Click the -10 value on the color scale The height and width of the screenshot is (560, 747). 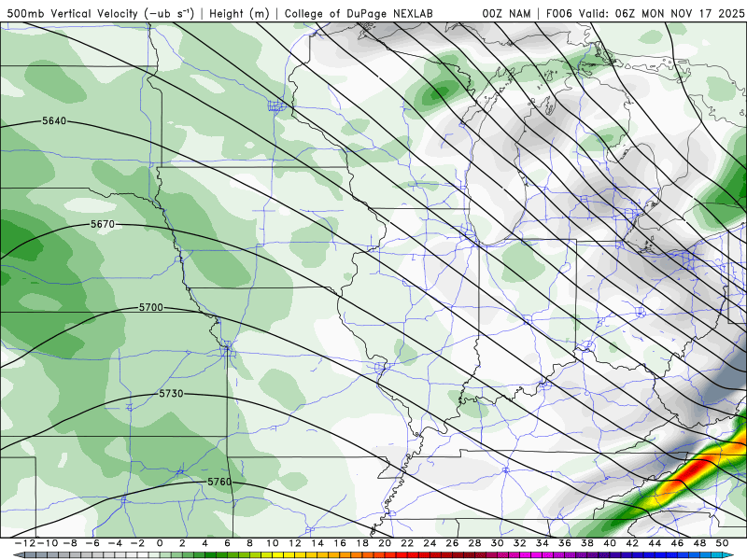[x=48, y=543]
